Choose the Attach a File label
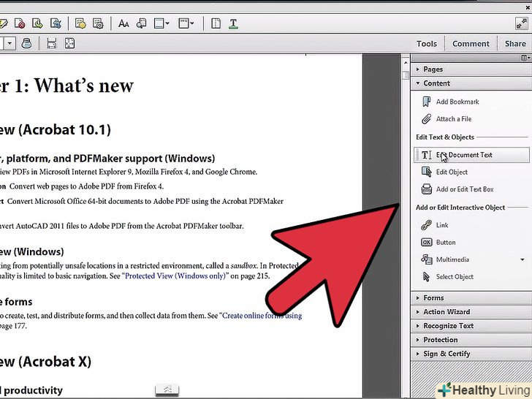Image resolution: width=532 pixels, height=399 pixels. (x=454, y=119)
